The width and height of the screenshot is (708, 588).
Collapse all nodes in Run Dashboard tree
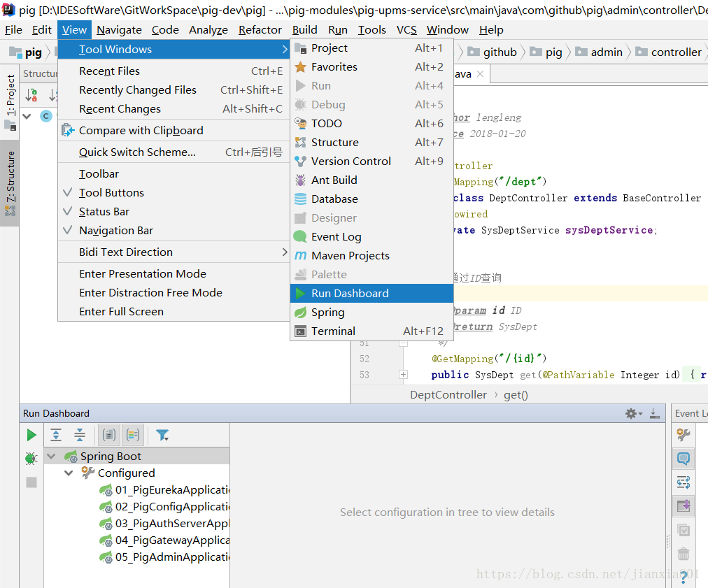tap(80, 435)
